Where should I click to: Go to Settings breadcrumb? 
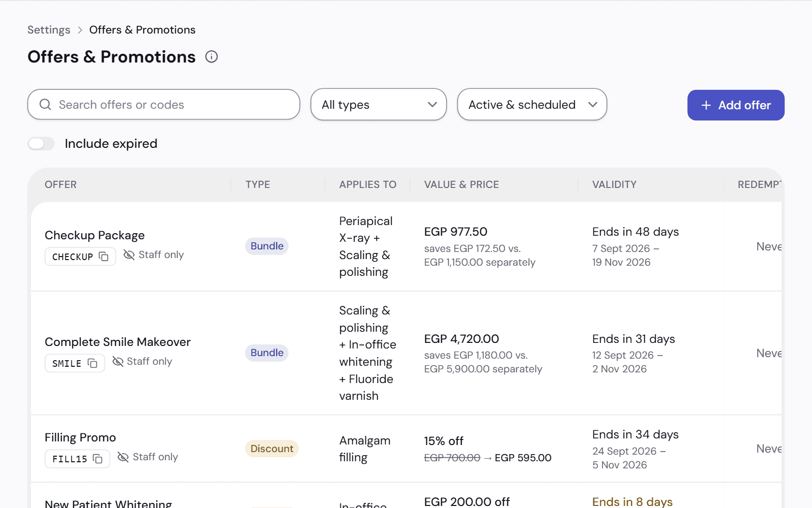click(x=49, y=30)
